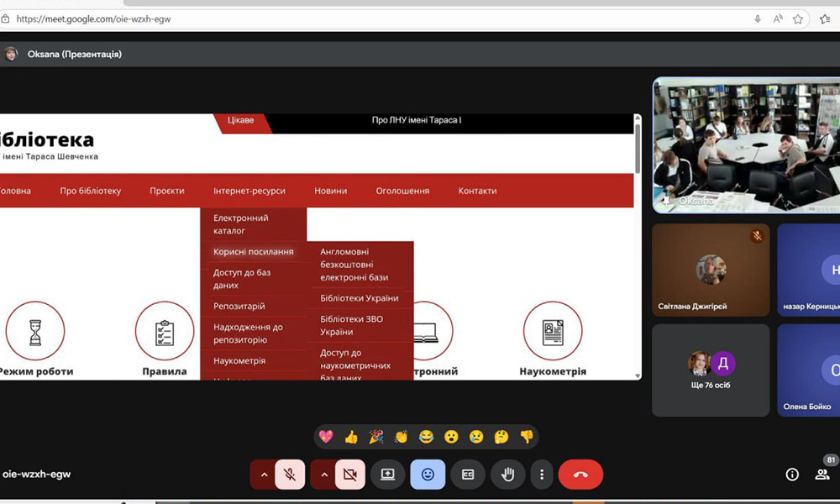Open more options three-dot menu
The image size is (840, 504).
point(542,474)
